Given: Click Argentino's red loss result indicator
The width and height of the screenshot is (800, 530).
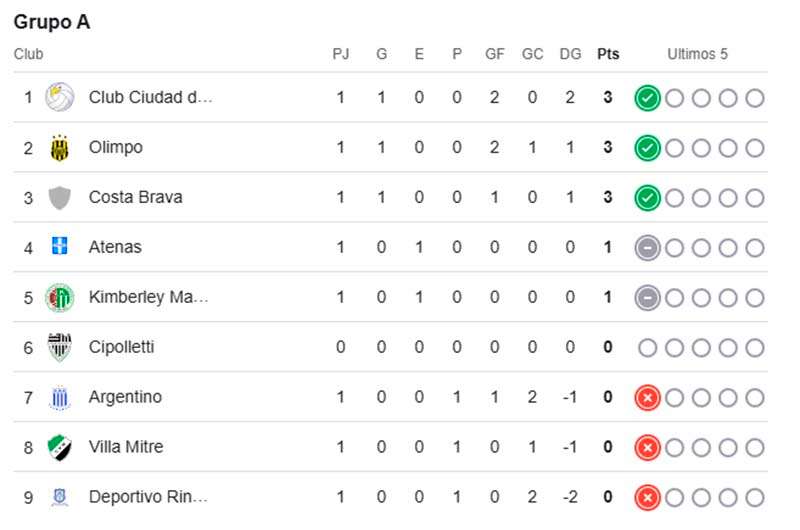Looking at the screenshot, I should coord(647,398).
